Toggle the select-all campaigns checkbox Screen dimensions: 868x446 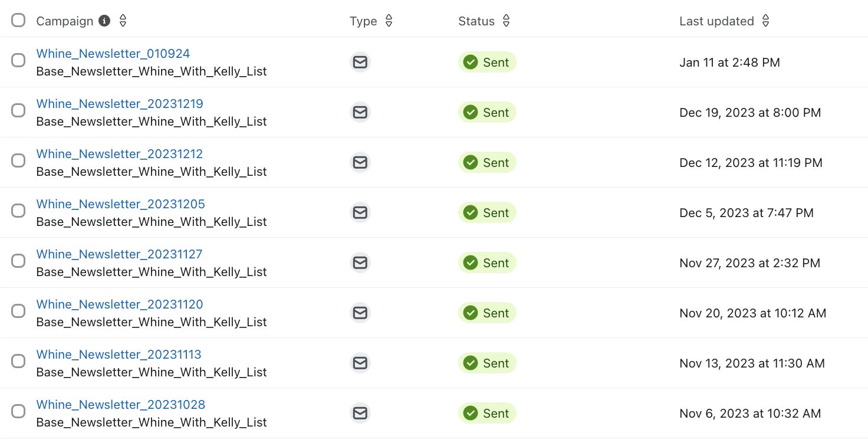coord(18,21)
